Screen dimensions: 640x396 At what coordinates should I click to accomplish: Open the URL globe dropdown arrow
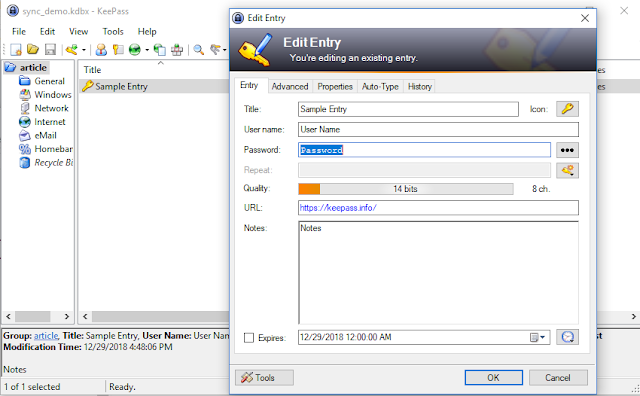[147, 50]
